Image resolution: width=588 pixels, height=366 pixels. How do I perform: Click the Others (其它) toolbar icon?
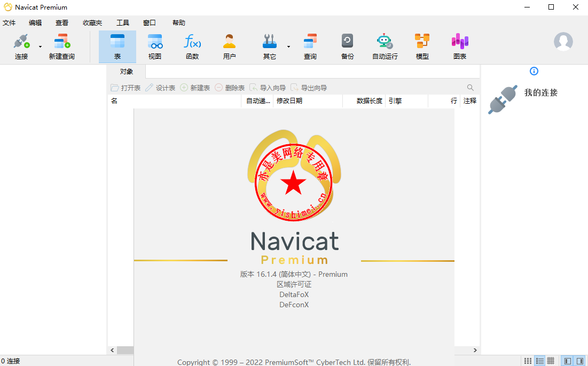[x=269, y=46]
